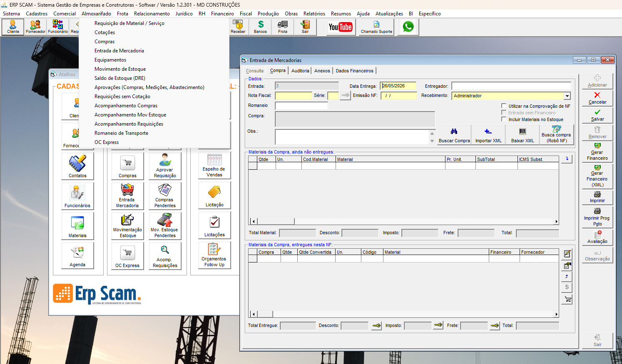Image resolution: width=622 pixels, height=364 pixels.
Task: Expand the Recebimento dropdown
Action: click(567, 96)
